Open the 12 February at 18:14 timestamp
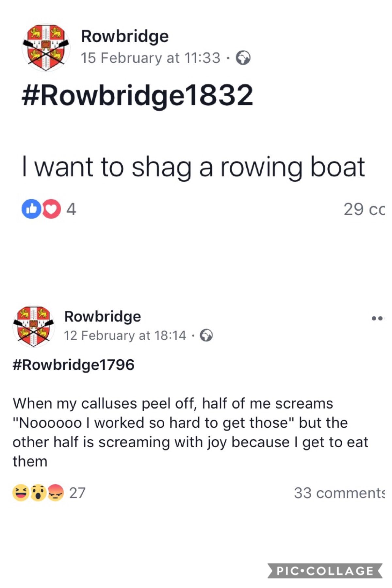The width and height of the screenshot is (392, 588). click(125, 335)
